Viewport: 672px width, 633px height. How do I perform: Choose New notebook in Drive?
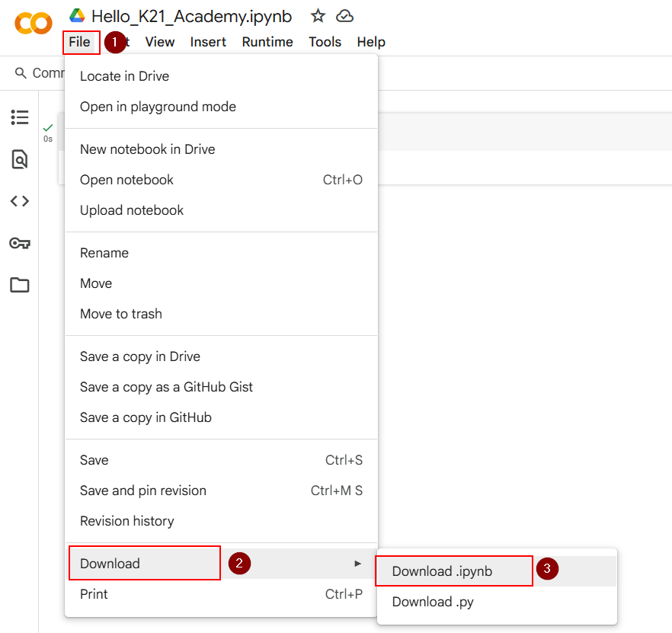point(221,149)
